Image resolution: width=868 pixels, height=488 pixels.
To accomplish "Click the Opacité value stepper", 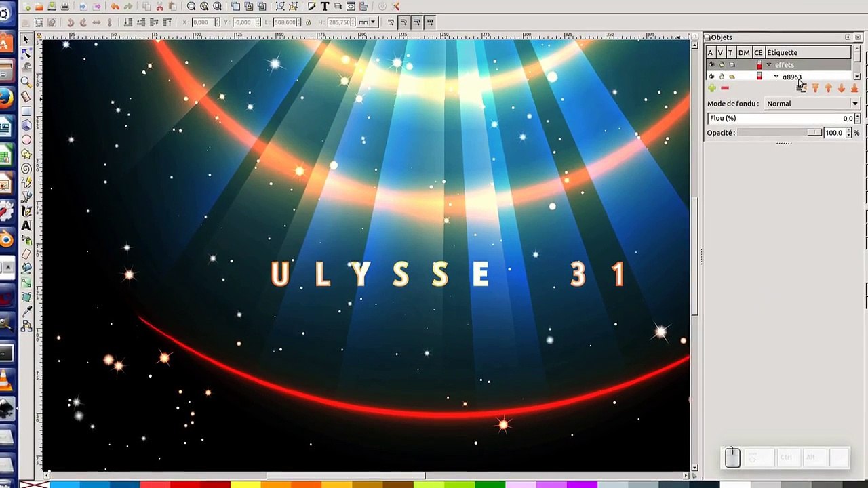I will (x=848, y=133).
